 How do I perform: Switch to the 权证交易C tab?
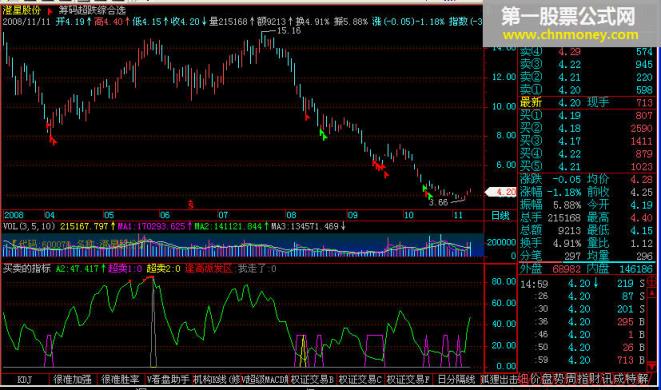(360, 379)
